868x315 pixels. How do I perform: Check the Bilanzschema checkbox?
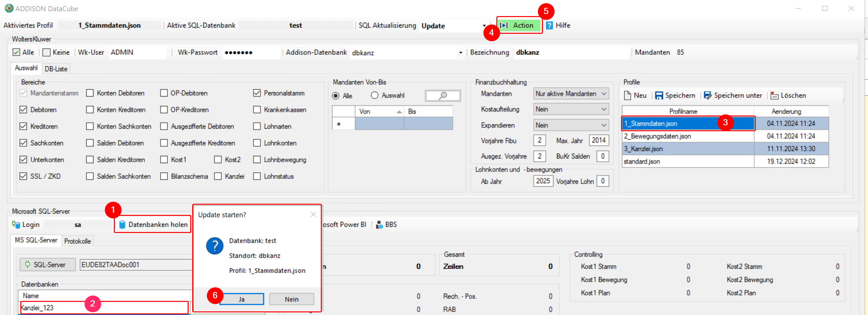[164, 176]
